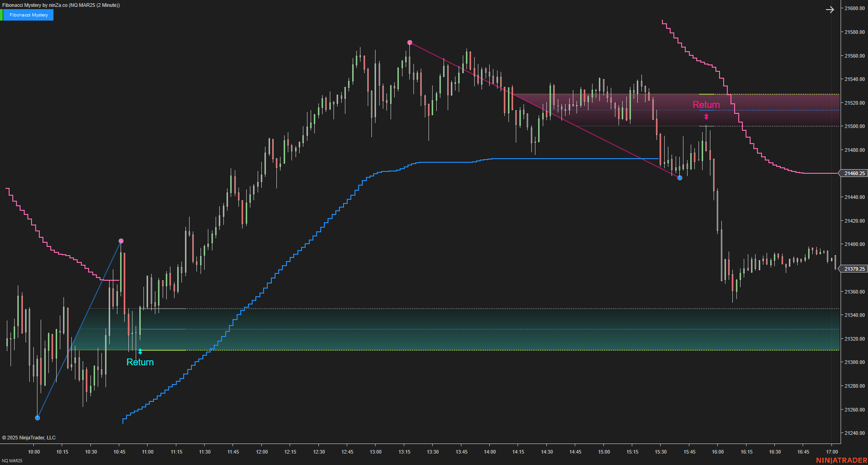Click the cyan Return arrow marker
The image size is (868, 465).
140,351
